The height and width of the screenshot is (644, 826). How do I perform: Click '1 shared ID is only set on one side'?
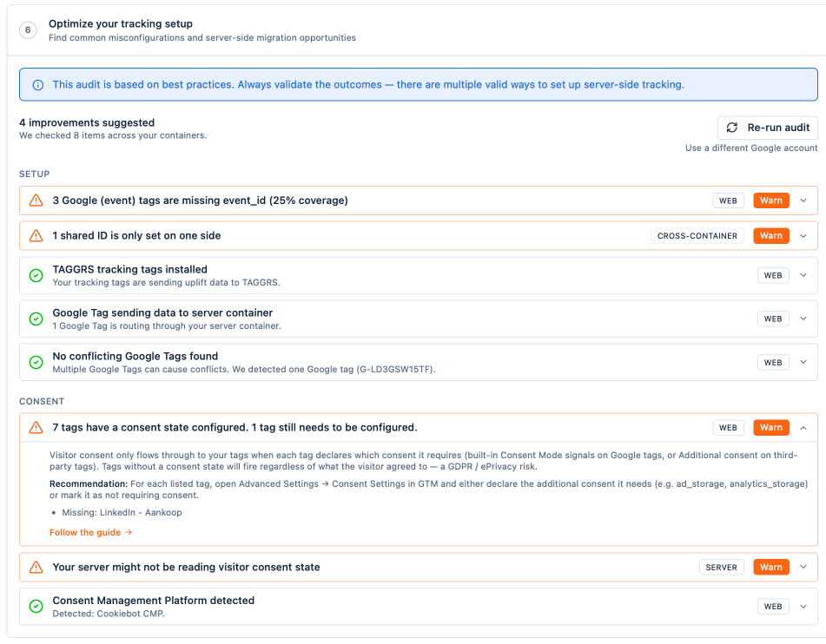(136, 235)
